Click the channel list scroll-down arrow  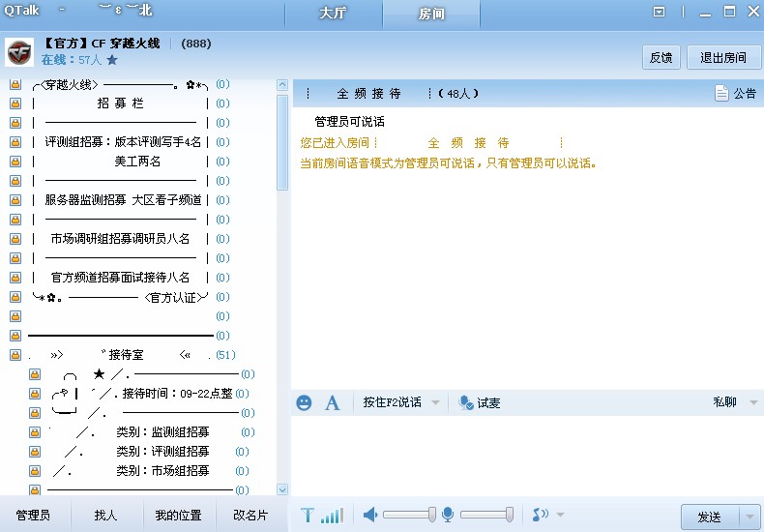[282, 489]
